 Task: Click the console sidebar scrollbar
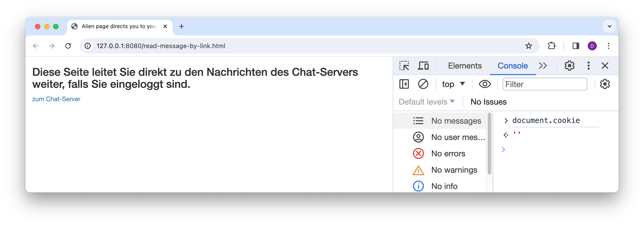489,143
